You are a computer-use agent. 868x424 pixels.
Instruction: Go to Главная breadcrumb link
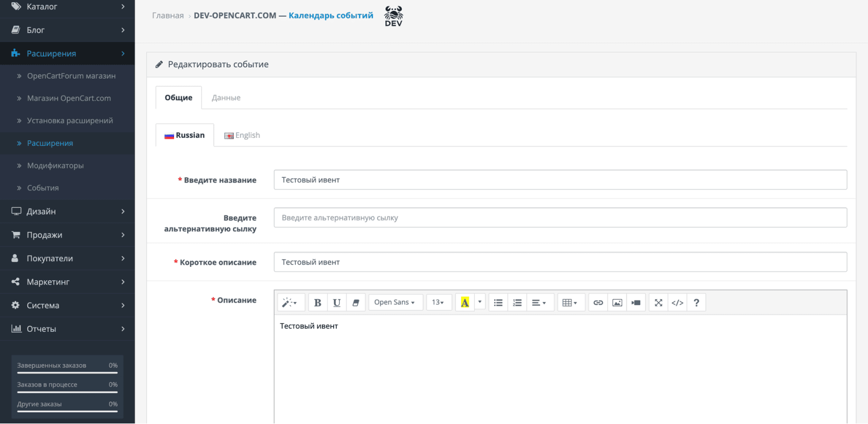coord(168,15)
